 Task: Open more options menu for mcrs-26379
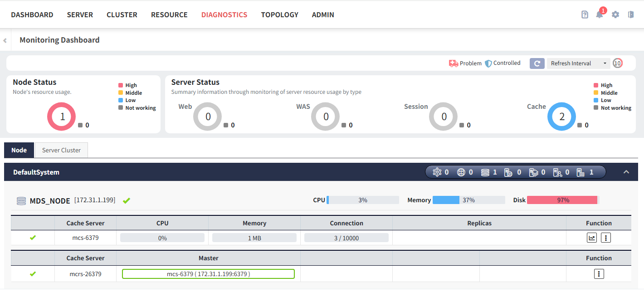click(599, 273)
